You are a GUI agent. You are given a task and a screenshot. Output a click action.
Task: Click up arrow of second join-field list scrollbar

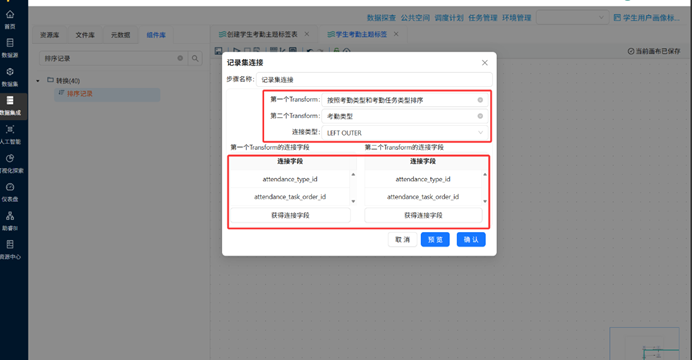click(x=485, y=174)
